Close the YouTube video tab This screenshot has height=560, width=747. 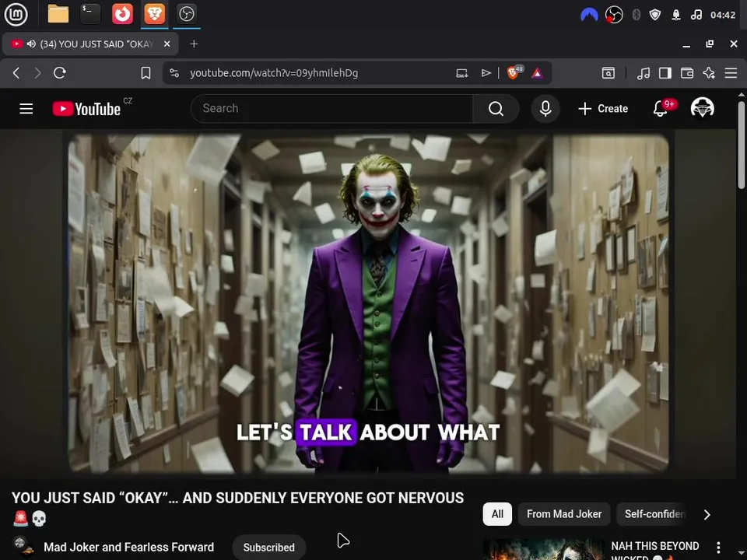(x=167, y=44)
